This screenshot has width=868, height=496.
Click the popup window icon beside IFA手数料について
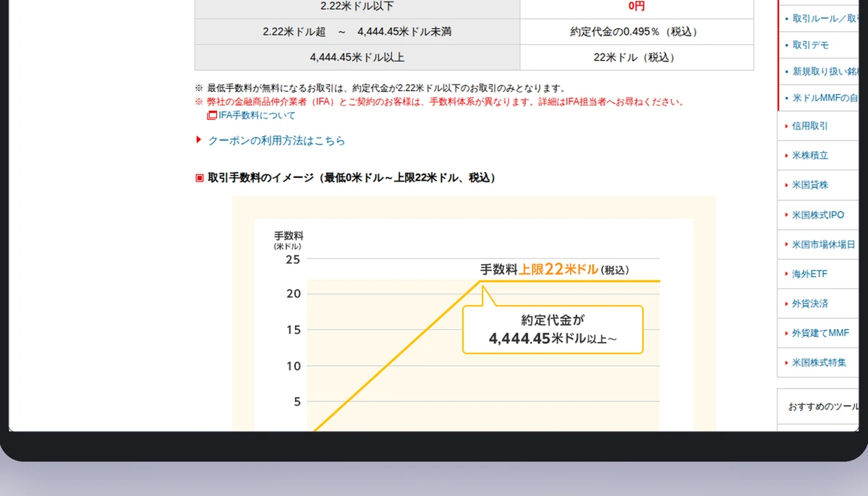tap(212, 115)
